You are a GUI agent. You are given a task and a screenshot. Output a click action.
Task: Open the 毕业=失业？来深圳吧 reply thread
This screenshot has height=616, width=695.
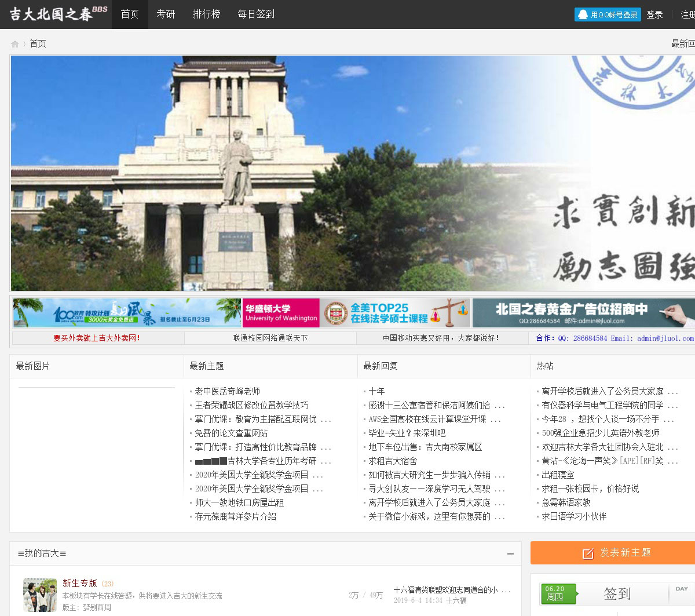[x=407, y=433]
